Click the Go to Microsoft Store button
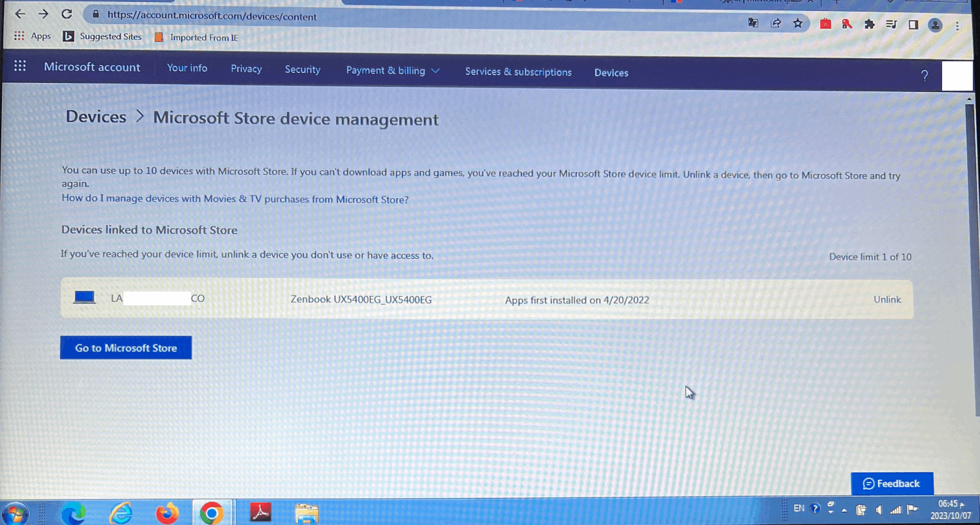 tap(126, 348)
